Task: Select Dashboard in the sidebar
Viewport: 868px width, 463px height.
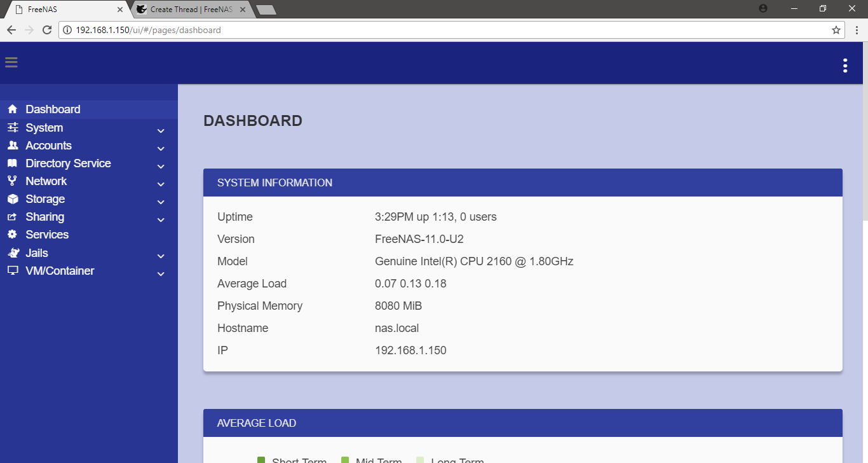Action: click(x=89, y=109)
